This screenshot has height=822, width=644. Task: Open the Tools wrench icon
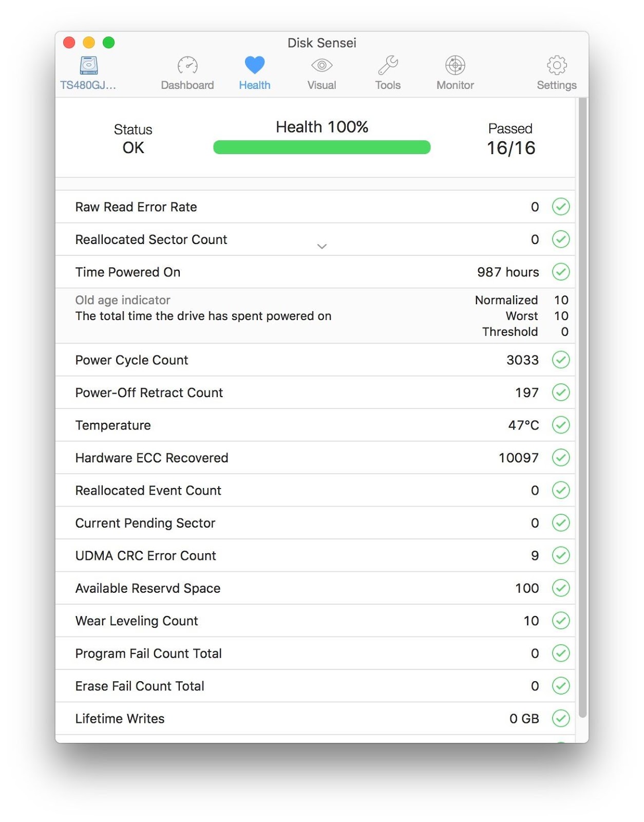[388, 65]
